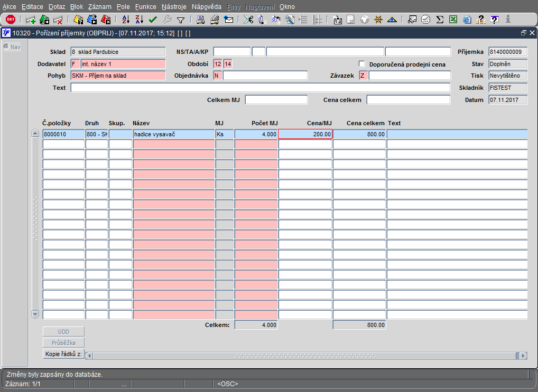This screenshot has height=392, width=538.
Task: Click the first NS/TA/A/KP input field
Action: [232, 52]
